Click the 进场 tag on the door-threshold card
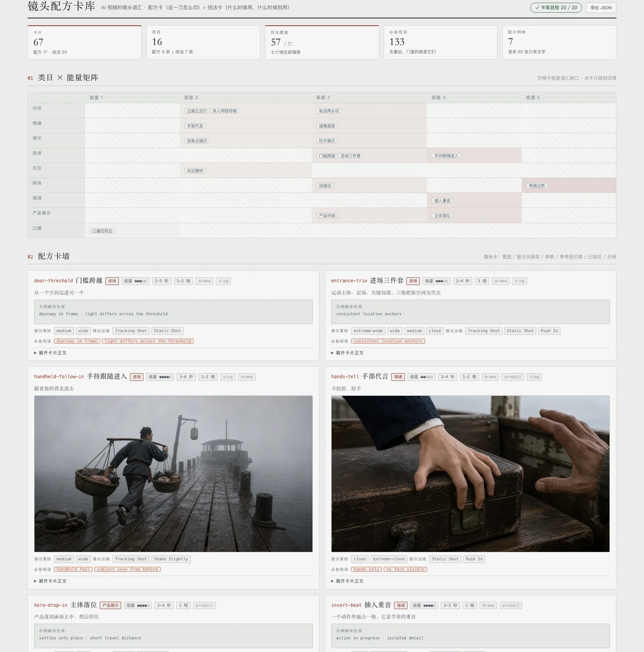Screen dimensions: 644x652 pyautogui.click(x=112, y=281)
